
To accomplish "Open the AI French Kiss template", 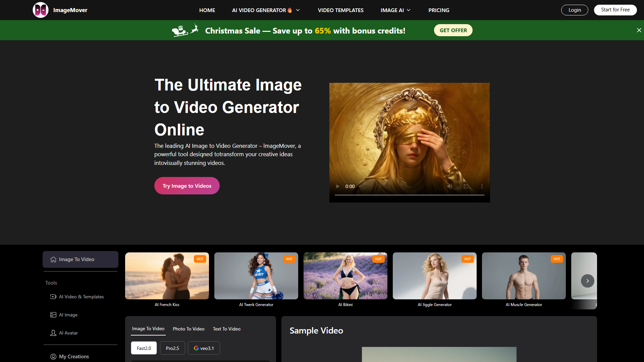I will click(x=167, y=276).
